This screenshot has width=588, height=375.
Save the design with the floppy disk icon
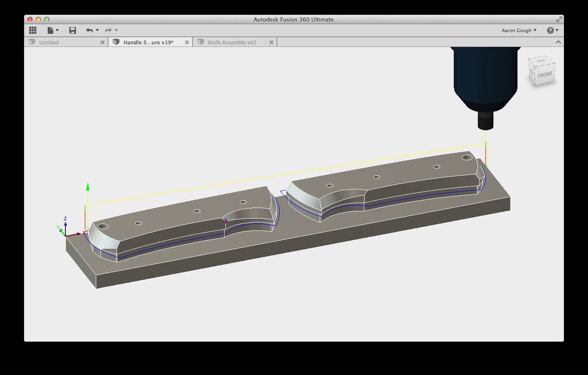(72, 30)
